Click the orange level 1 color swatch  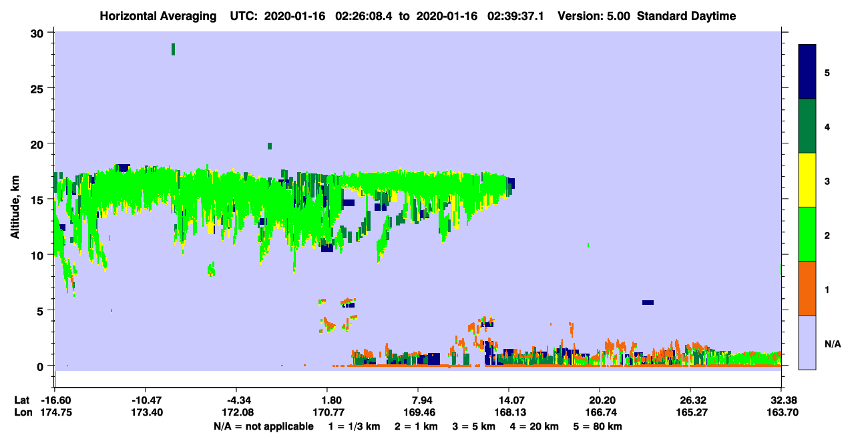(807, 288)
